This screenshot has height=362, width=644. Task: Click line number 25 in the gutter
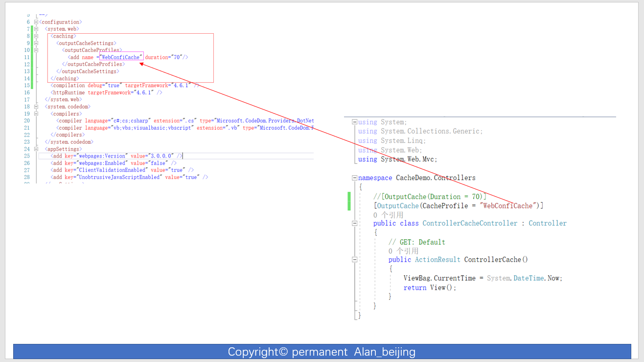pos(27,156)
